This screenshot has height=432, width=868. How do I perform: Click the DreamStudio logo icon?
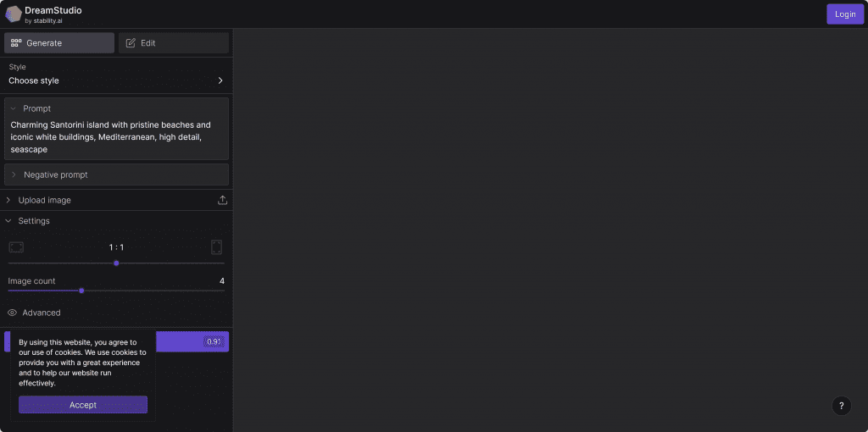point(14,14)
